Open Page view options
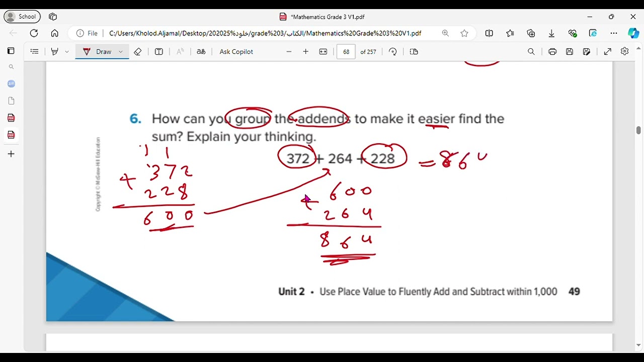The image size is (644, 362). tap(414, 52)
